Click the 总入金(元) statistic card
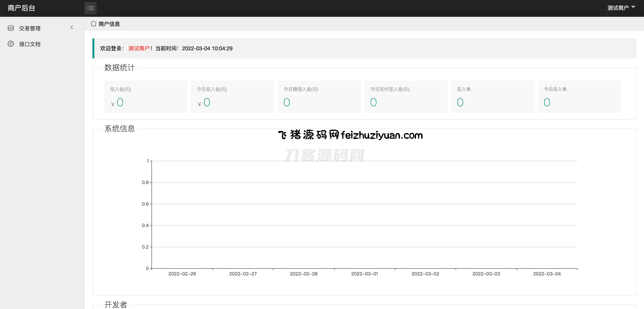The image size is (644, 309). (x=146, y=97)
